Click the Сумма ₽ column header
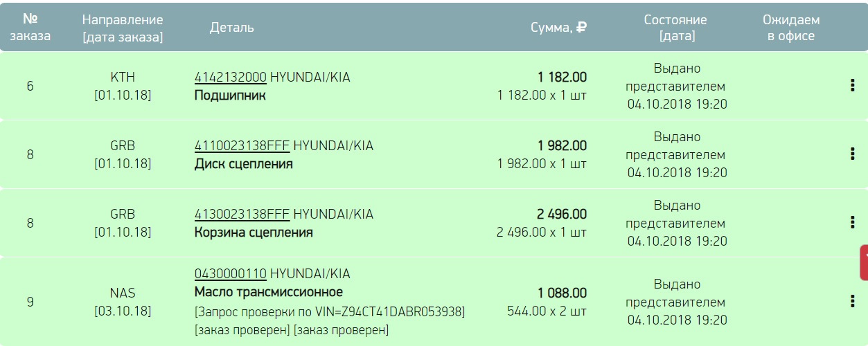This screenshot has width=868, height=346. point(559,28)
